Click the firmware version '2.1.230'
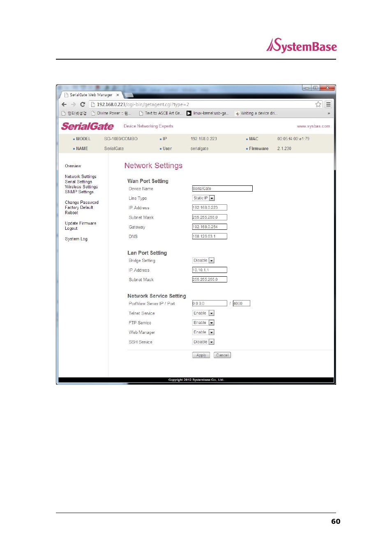The height and width of the screenshot is (555, 392). click(284, 149)
